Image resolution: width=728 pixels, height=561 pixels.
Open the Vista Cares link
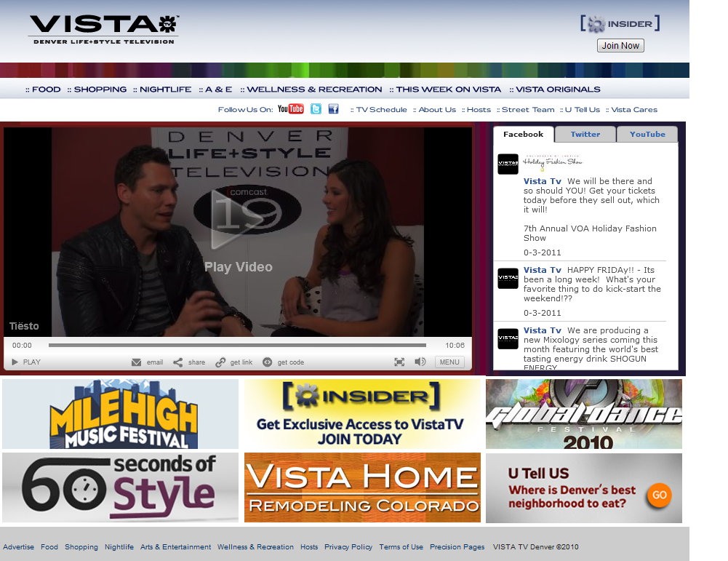[631, 110]
